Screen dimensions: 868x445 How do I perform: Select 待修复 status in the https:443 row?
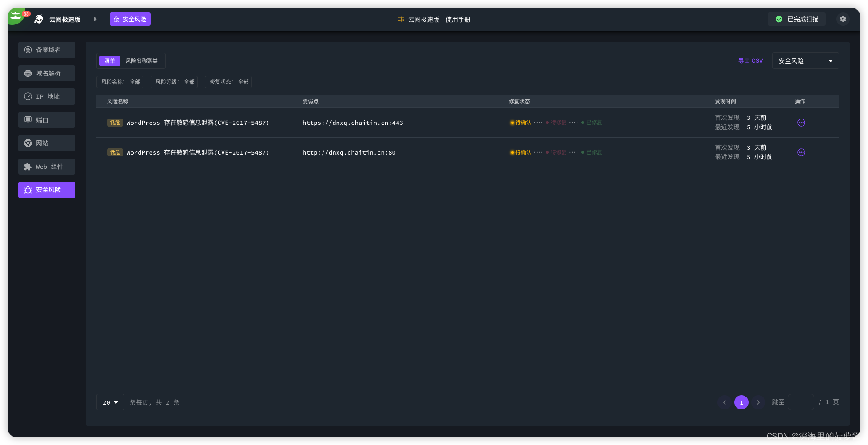[556, 123]
